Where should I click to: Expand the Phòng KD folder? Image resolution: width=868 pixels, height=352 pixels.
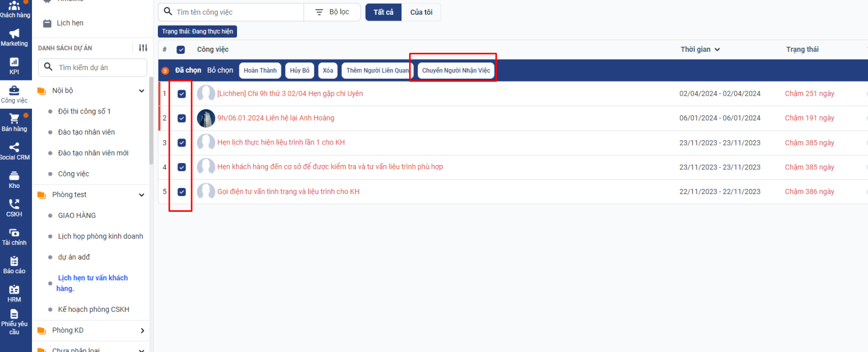[x=142, y=330]
